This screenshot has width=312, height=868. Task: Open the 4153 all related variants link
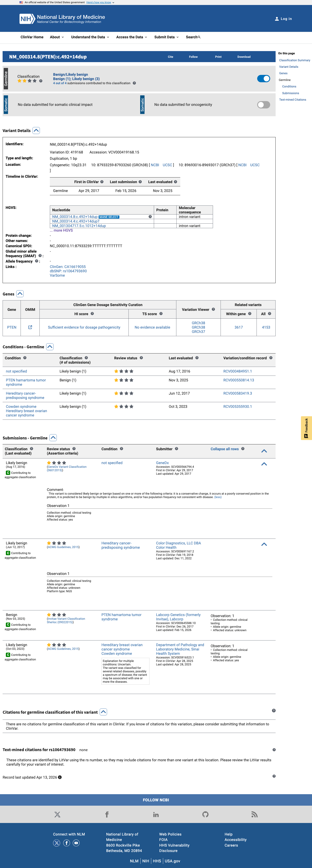point(266,327)
